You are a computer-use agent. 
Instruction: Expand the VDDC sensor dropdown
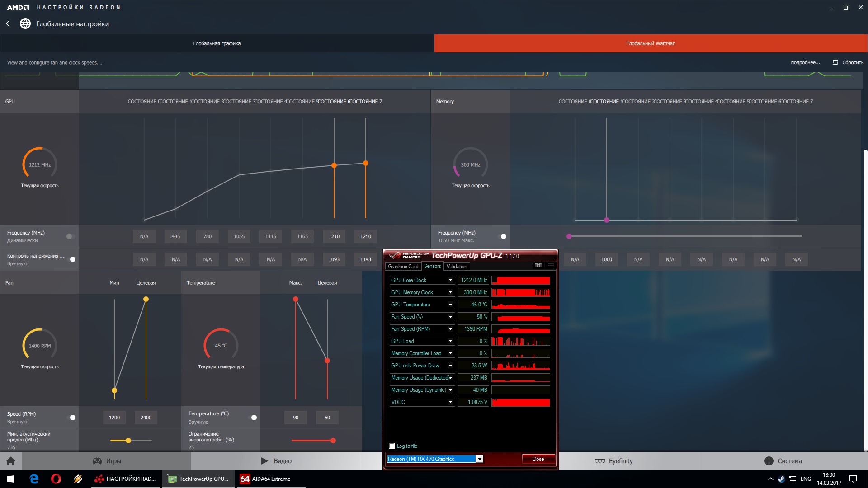450,402
